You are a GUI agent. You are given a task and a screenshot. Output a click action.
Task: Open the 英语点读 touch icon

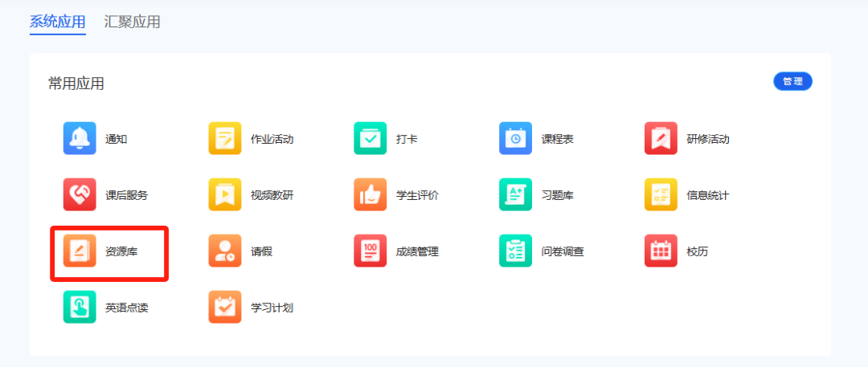[80, 308]
